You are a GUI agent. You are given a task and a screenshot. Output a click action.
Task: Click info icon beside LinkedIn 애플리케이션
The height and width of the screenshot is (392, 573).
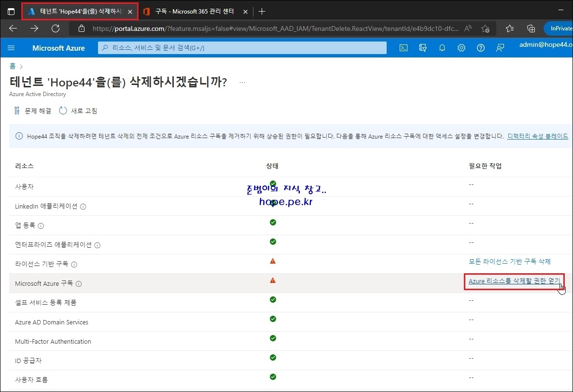pyautogui.click(x=83, y=207)
